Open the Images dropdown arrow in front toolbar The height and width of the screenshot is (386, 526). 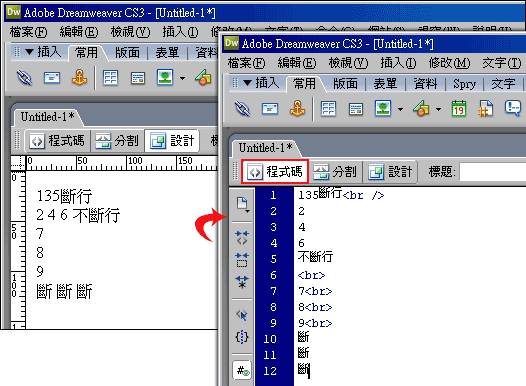point(401,109)
